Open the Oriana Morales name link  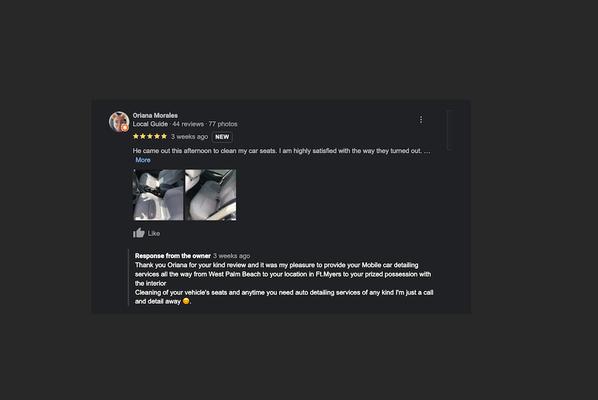pos(155,115)
